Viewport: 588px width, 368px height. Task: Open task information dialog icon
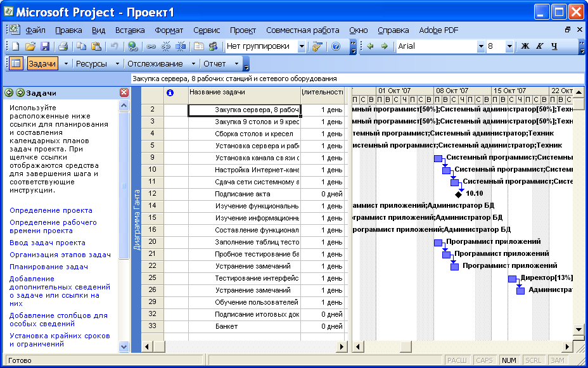199,46
